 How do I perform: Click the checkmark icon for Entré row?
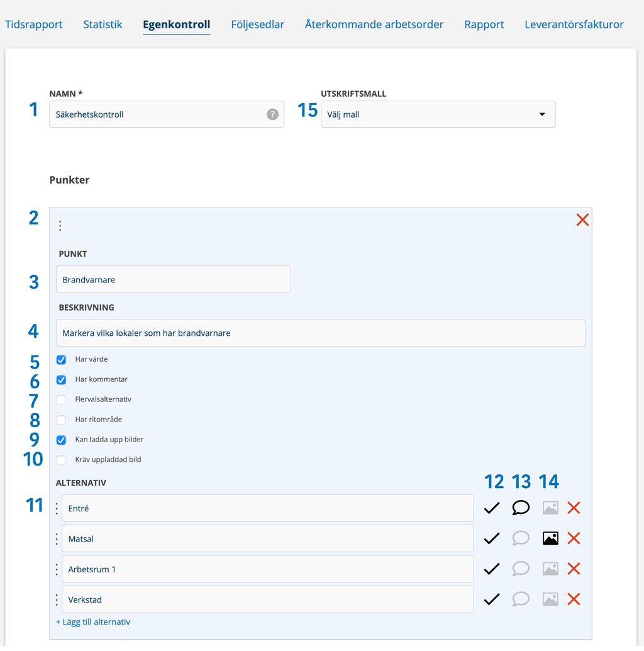pos(492,508)
